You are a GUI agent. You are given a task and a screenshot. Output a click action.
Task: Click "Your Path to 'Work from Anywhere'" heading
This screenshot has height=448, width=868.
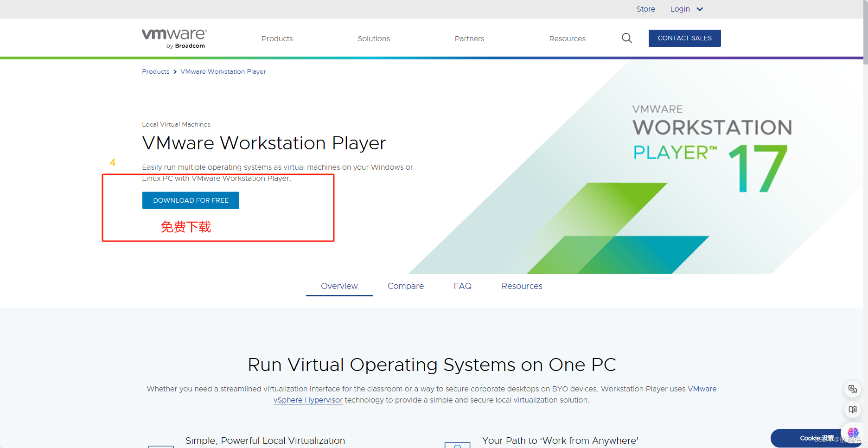tap(560, 441)
